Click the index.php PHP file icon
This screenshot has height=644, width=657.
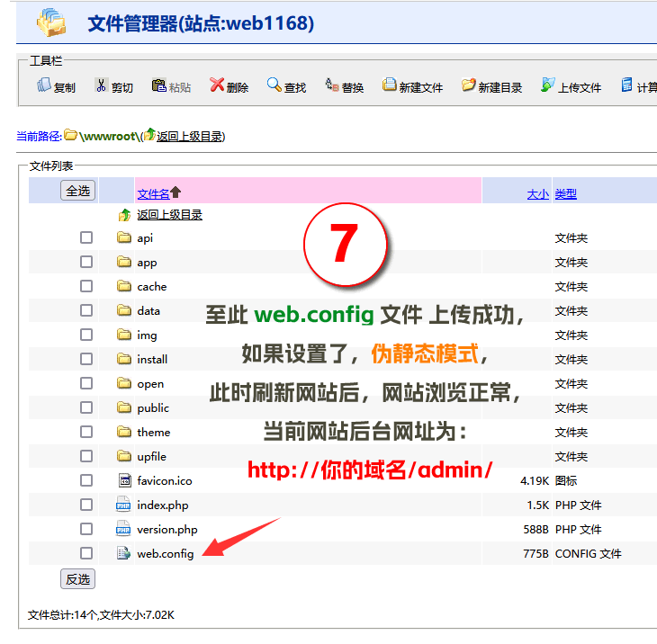pyautogui.click(x=123, y=505)
